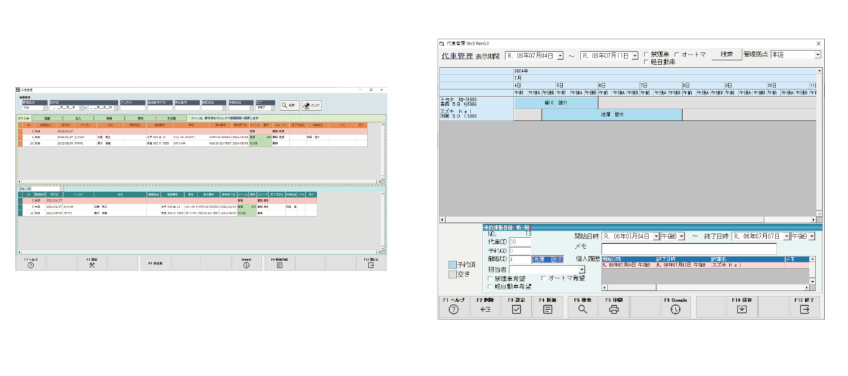
Task: Toggle the オートマ checkbox in top filter
Action: click(677, 55)
